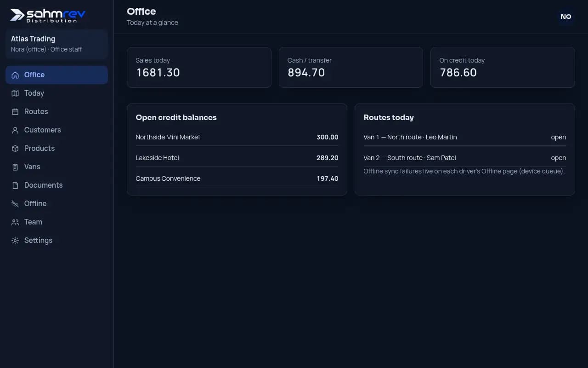The width and height of the screenshot is (588, 368).
Task: Select Lakeside Hotel credit row
Action: pos(237,158)
